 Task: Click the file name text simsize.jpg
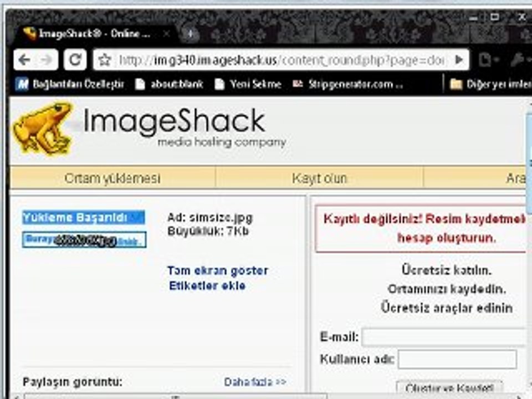tap(221, 217)
